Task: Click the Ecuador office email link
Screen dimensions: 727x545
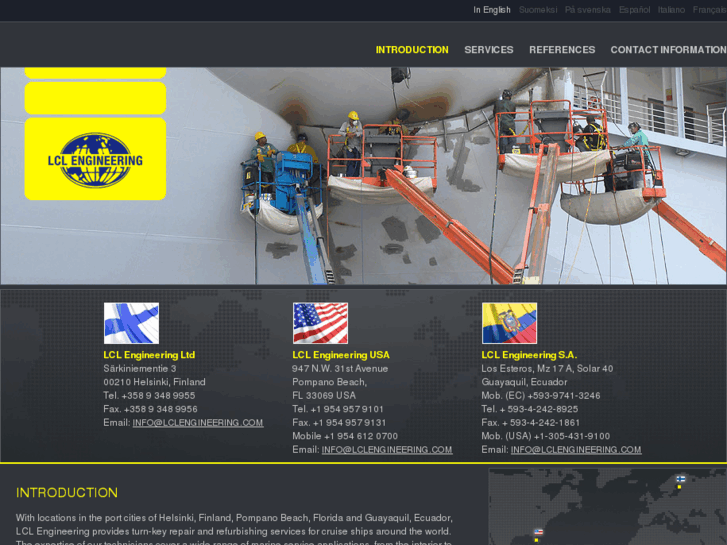Action: pyautogui.click(x=576, y=449)
